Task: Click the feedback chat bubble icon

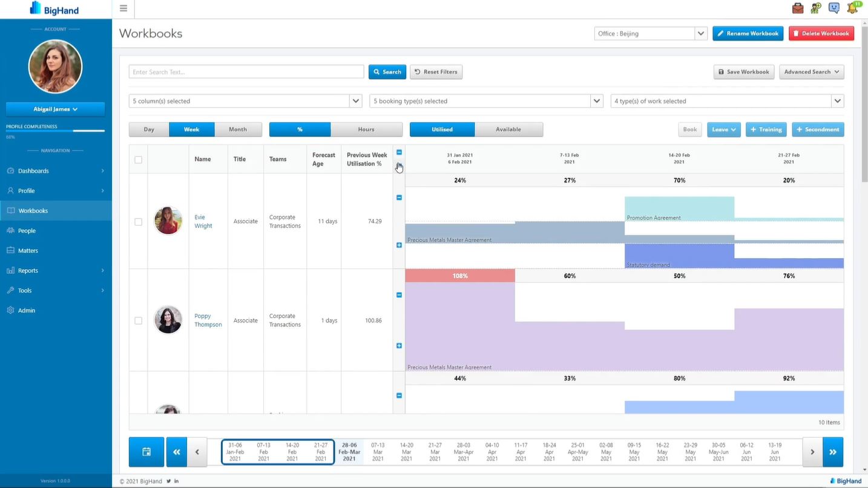Action: (833, 8)
